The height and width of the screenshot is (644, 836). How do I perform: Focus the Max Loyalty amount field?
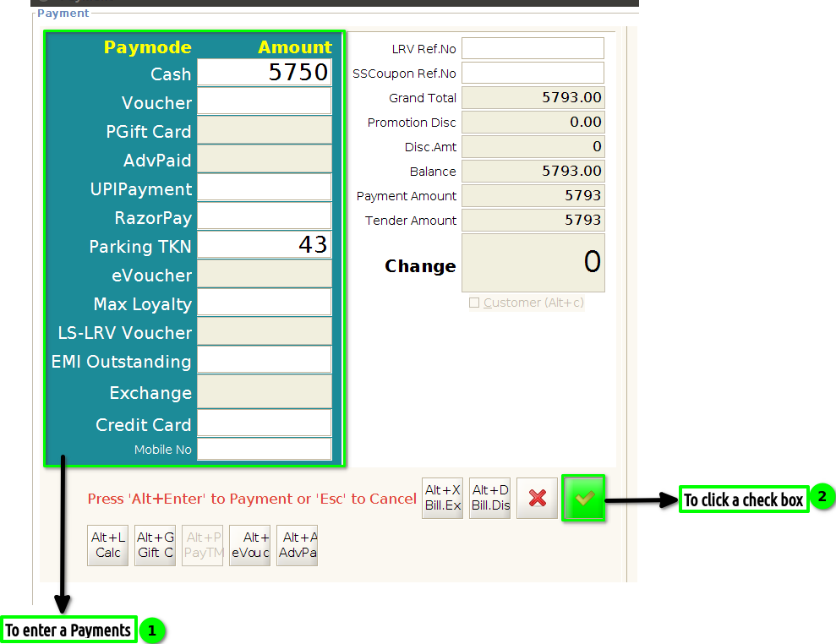coord(265,303)
